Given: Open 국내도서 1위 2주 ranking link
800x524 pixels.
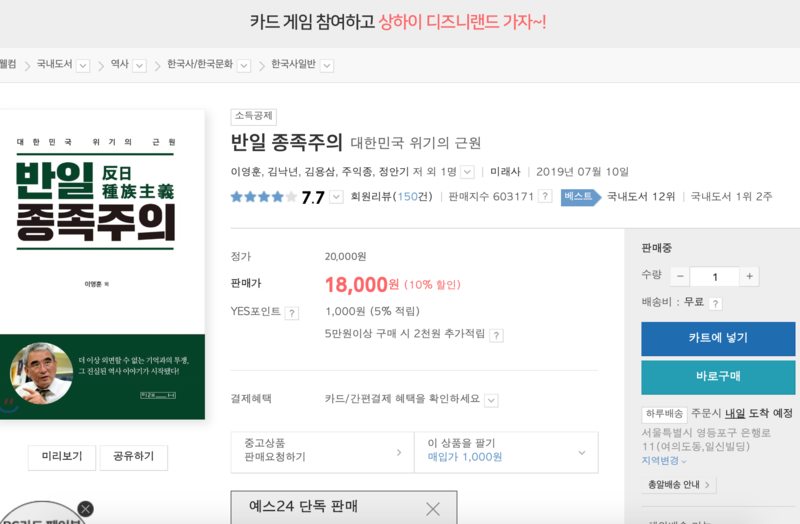Looking at the screenshot, I should [731, 197].
